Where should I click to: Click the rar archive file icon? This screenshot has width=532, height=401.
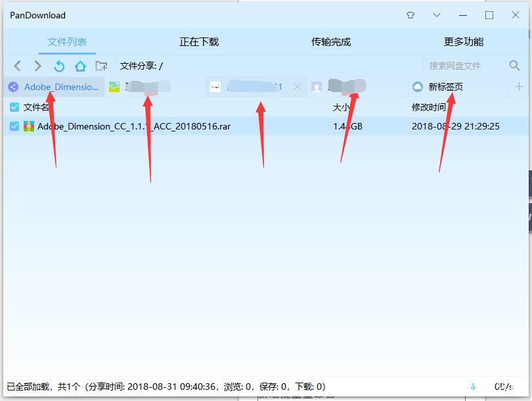[x=29, y=126]
